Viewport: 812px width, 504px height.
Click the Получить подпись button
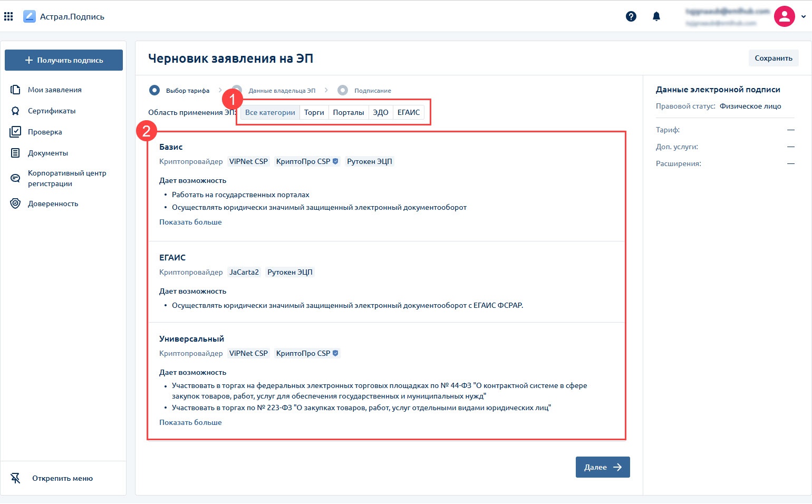(64, 60)
